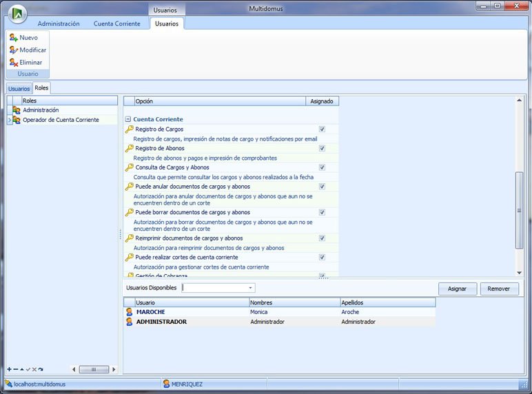Open the Usuarios Disponibles dropdown
Screen dimensions: 532x394
250,288
